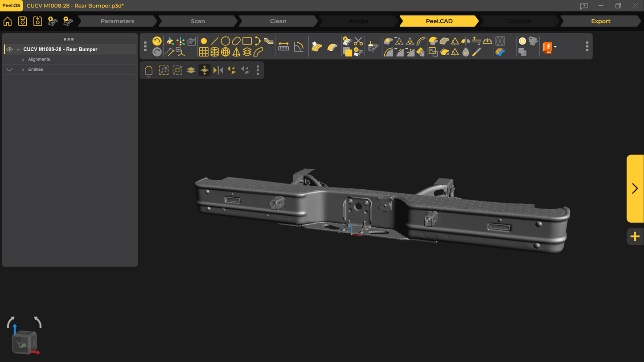Select the Sphere entity globe icon
This screenshot has height=362, width=644.
click(x=226, y=52)
